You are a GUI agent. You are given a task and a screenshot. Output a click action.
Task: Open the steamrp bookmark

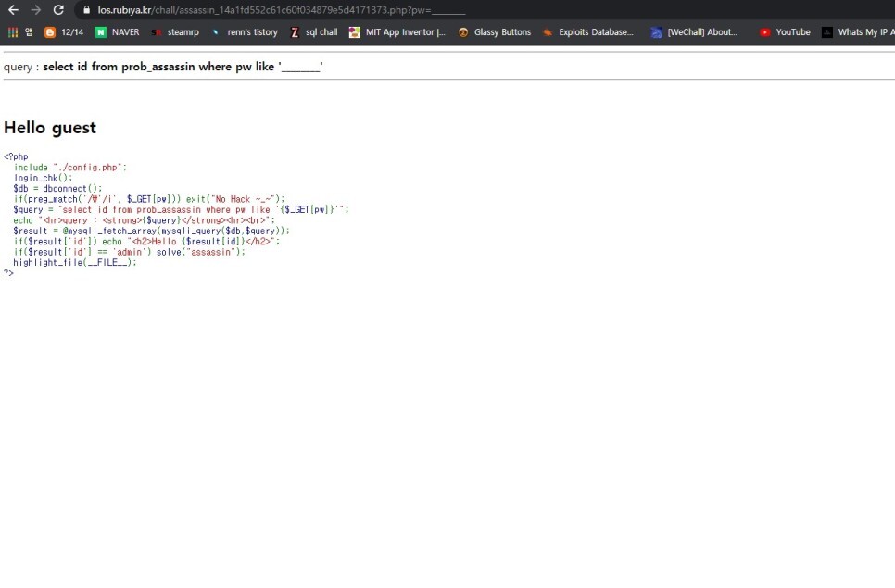[x=175, y=32]
